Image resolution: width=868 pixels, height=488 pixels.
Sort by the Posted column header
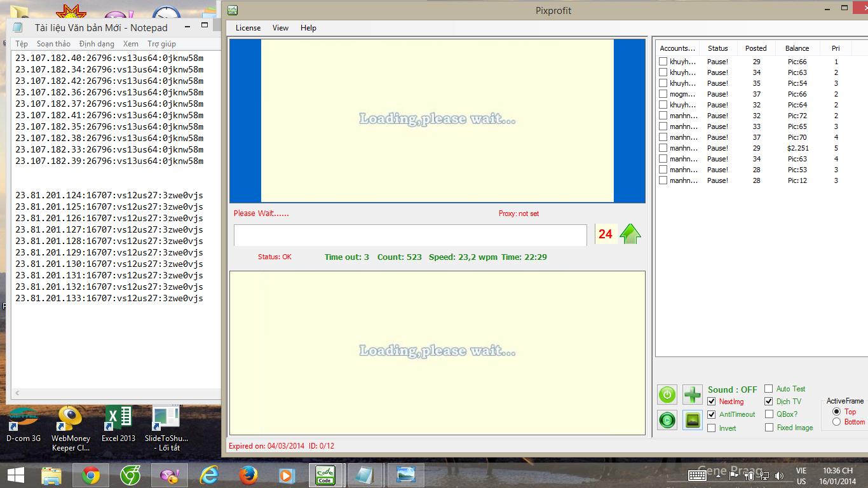point(756,48)
